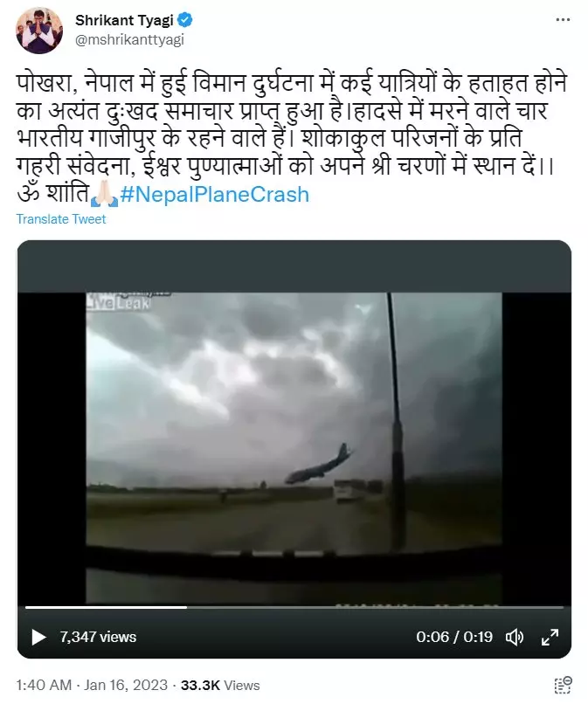Open the Shrikant Tyagi display name

click(124, 20)
